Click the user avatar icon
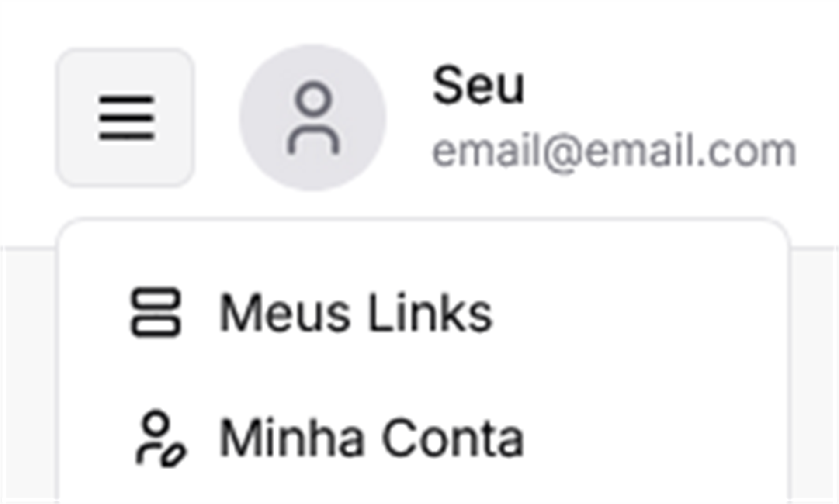Viewport: 839px width, 504px height. point(313,117)
